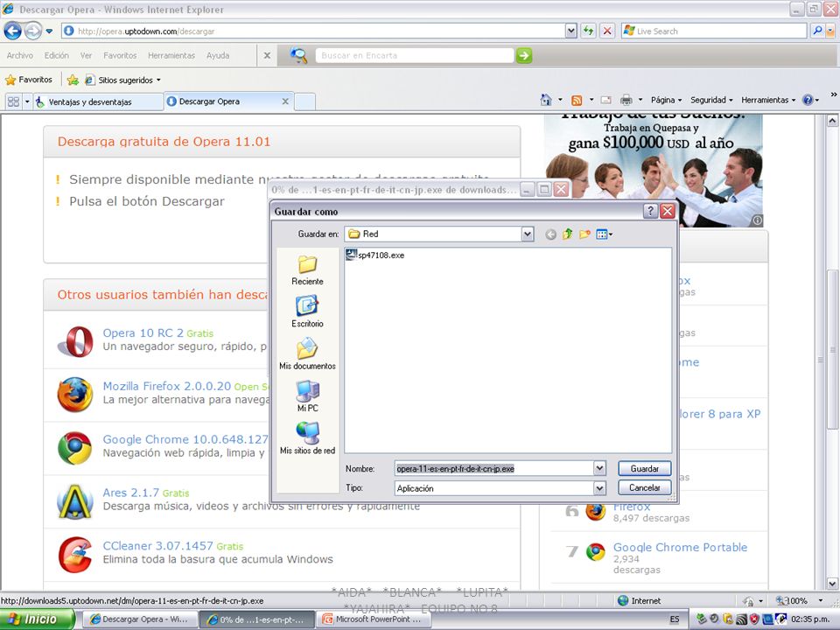The width and height of the screenshot is (840, 630).
Task: Open the Views menu icon in dialog
Action: tap(604, 234)
